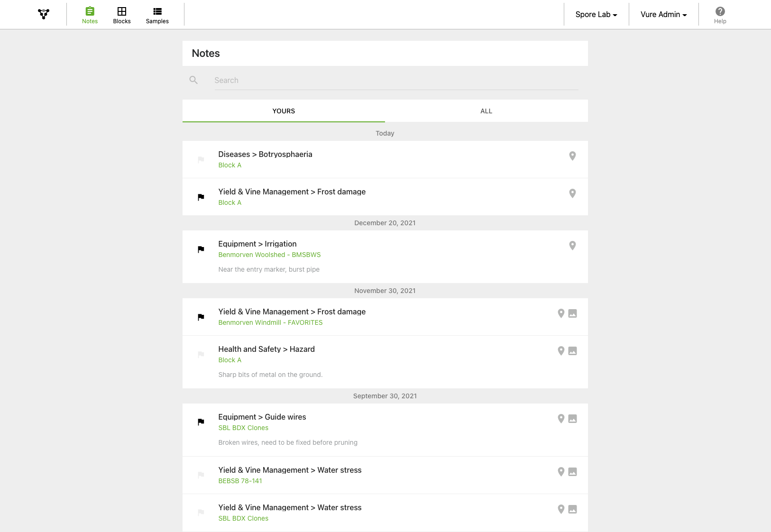The image size is (771, 532).
Task: Expand the Spore Lab dropdown
Action: pos(596,15)
